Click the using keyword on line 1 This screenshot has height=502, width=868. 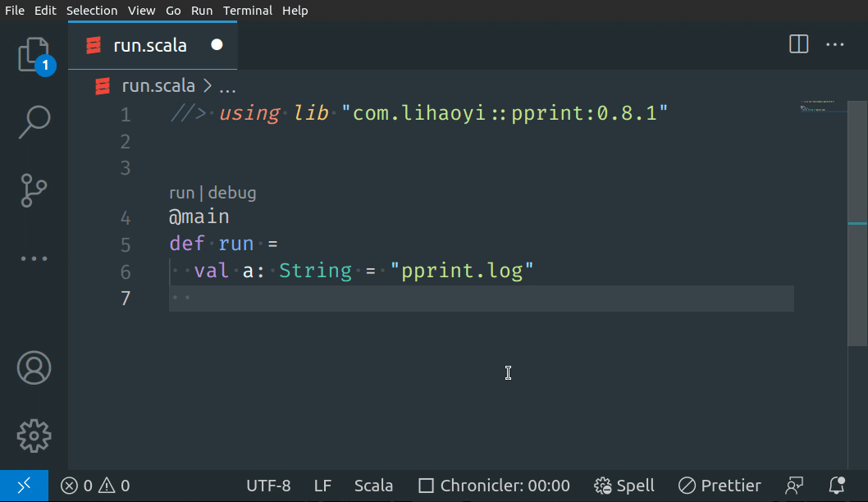[249, 113]
